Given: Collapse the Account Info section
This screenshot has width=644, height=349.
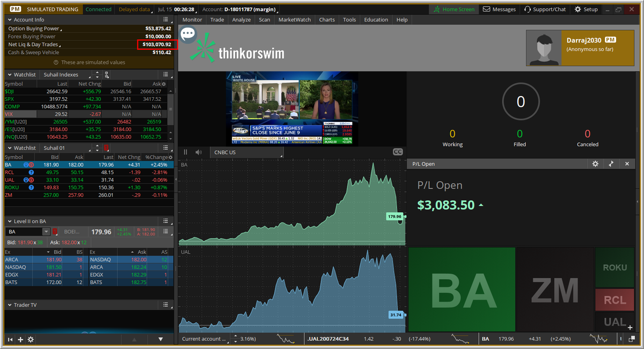Looking at the screenshot, I should [x=10, y=20].
